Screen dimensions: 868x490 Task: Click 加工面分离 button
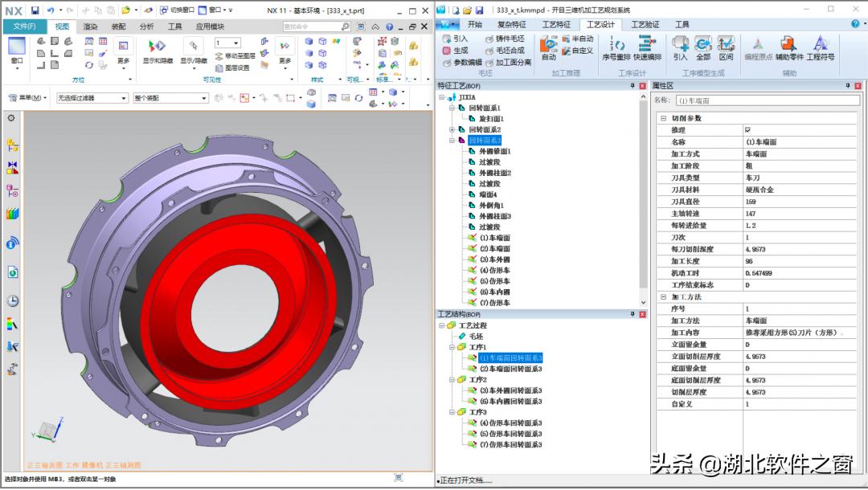(508, 63)
